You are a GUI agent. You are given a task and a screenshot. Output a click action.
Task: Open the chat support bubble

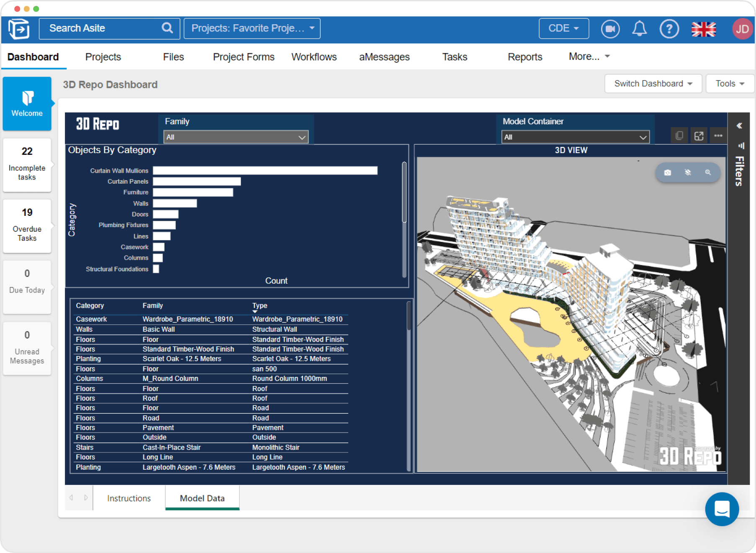tap(722, 509)
